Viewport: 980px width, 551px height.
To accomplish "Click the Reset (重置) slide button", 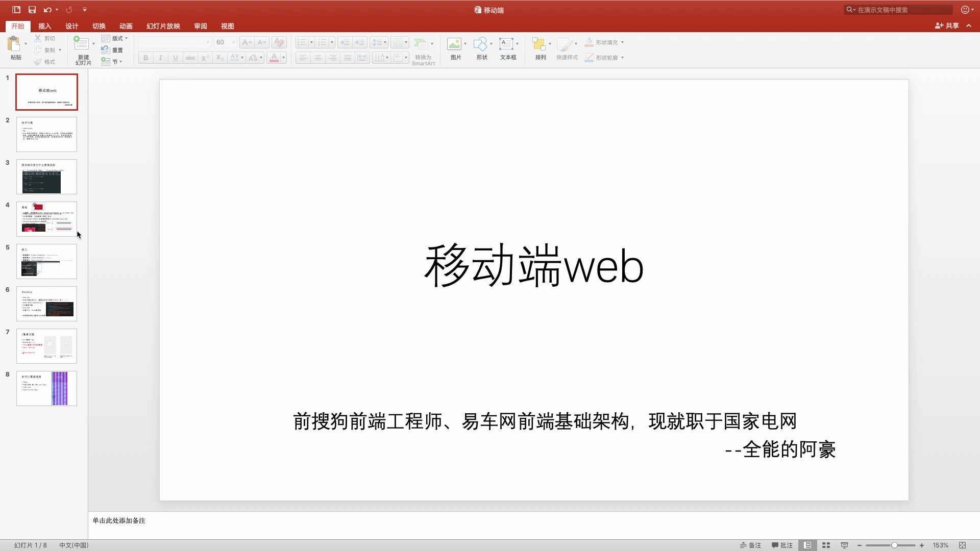I will 112,50.
